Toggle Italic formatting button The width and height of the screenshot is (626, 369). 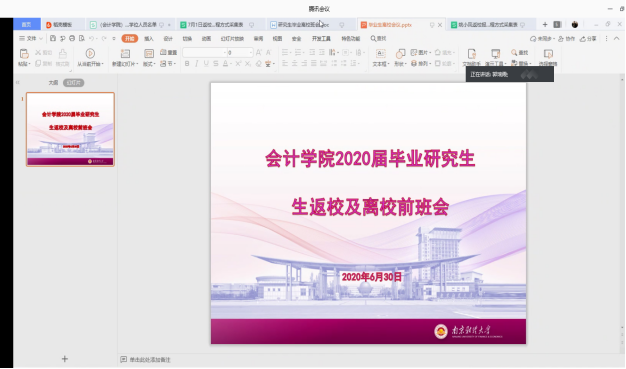pyautogui.click(x=196, y=63)
